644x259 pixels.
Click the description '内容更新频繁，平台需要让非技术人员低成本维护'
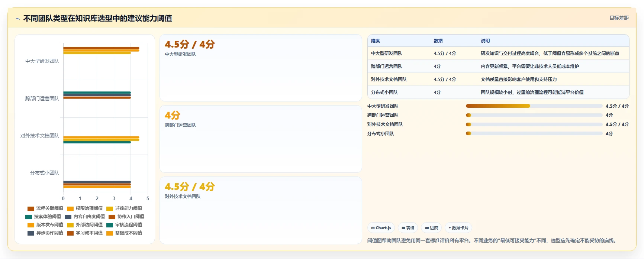pos(530,67)
